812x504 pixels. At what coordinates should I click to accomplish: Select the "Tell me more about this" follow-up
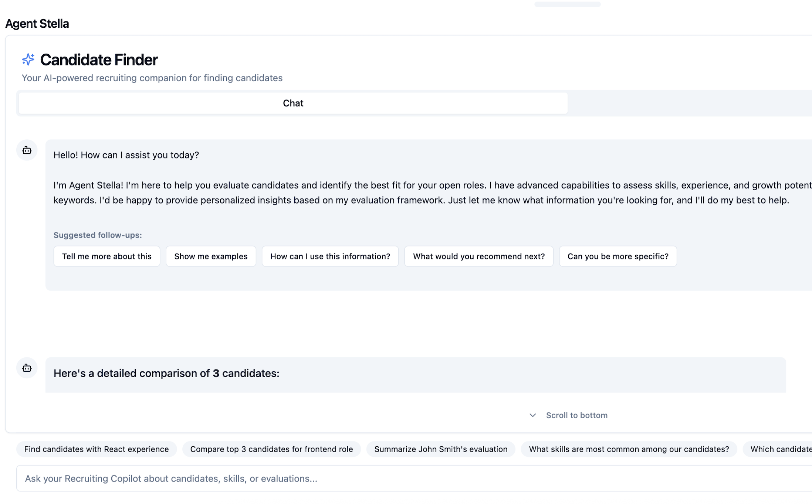[x=107, y=256]
